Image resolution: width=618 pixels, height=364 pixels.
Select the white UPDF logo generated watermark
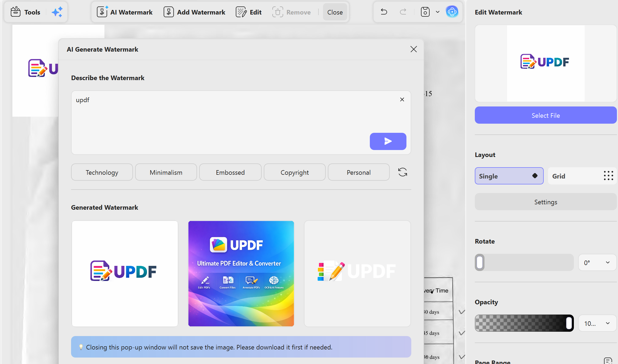pyautogui.click(x=125, y=274)
